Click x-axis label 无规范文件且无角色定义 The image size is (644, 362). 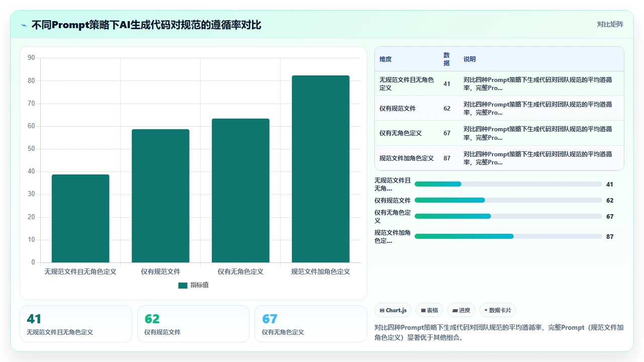coord(80,271)
